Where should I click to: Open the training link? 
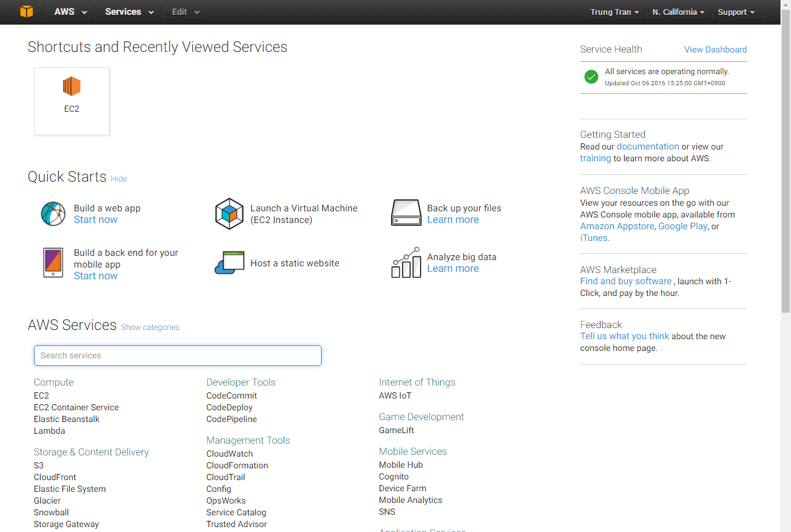(596, 158)
